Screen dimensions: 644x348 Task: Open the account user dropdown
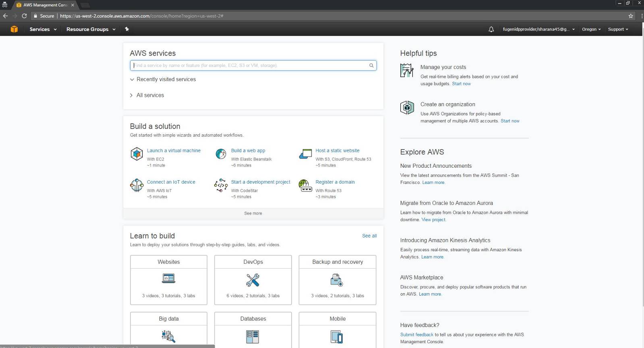[x=539, y=29]
